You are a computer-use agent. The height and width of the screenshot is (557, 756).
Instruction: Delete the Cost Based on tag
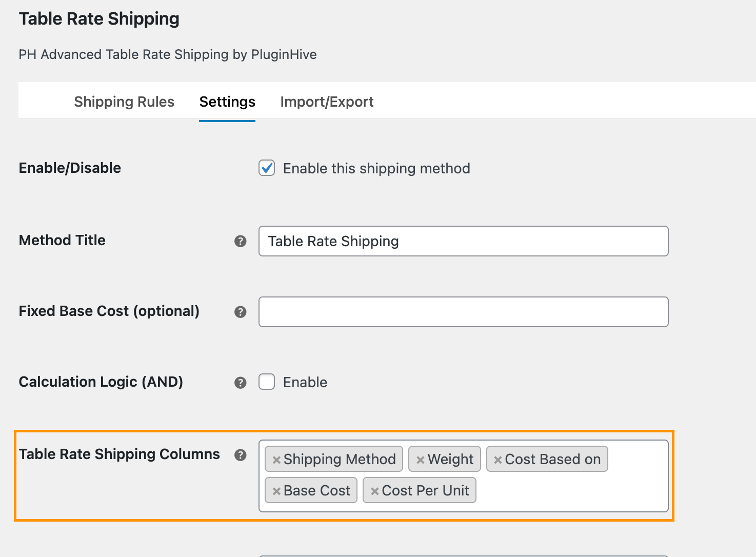tap(498, 460)
